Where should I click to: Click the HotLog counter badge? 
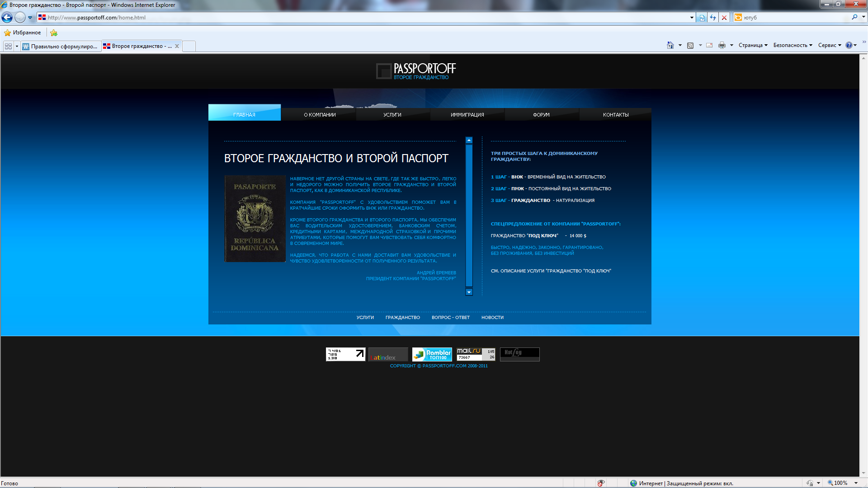point(520,354)
